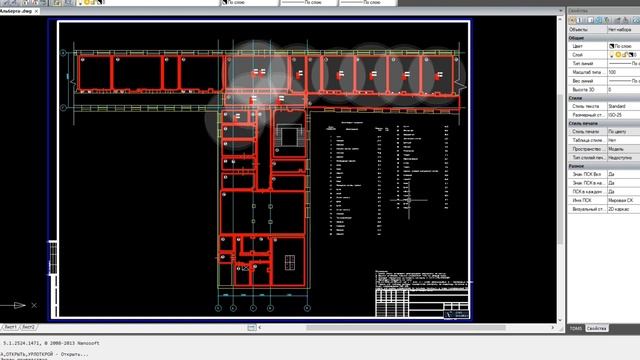Screen dimensions: 640x360
Task: Edit the Масштаб типа value 100
Action: [x=624, y=72]
